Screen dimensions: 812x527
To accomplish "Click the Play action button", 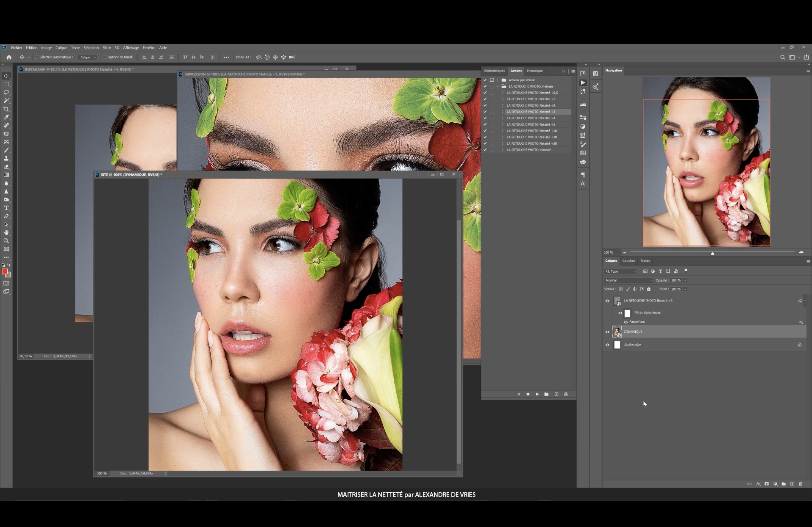I will 537,394.
